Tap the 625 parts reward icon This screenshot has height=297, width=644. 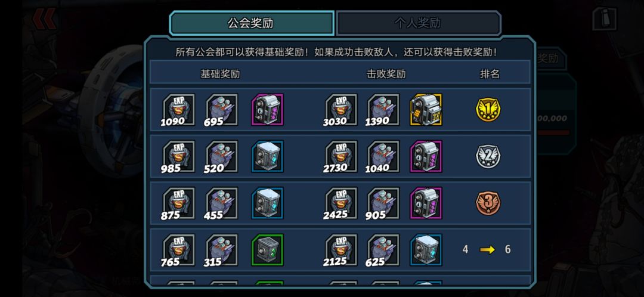click(383, 250)
